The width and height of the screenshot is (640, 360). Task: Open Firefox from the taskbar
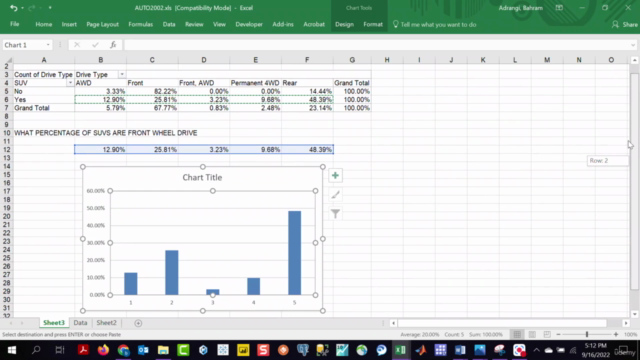point(103,350)
